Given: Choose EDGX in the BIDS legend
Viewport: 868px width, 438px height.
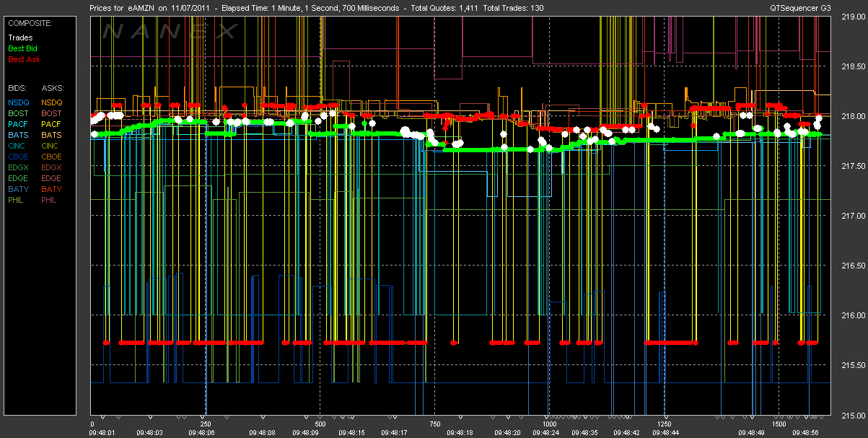Looking at the screenshot, I should click(19, 167).
